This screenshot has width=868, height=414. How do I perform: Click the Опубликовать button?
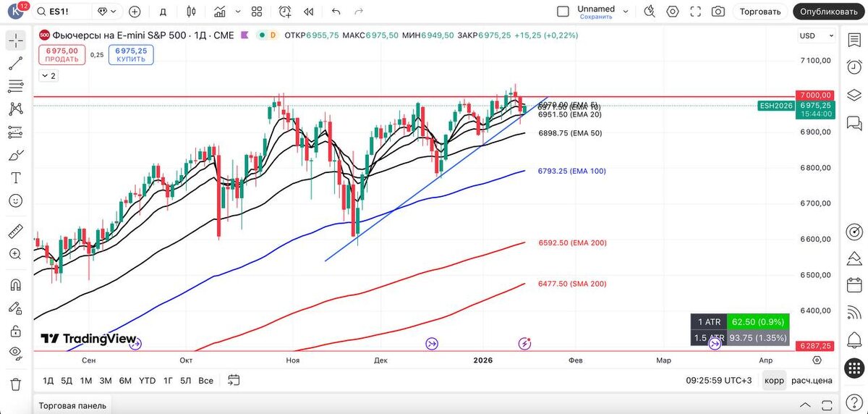(x=829, y=12)
